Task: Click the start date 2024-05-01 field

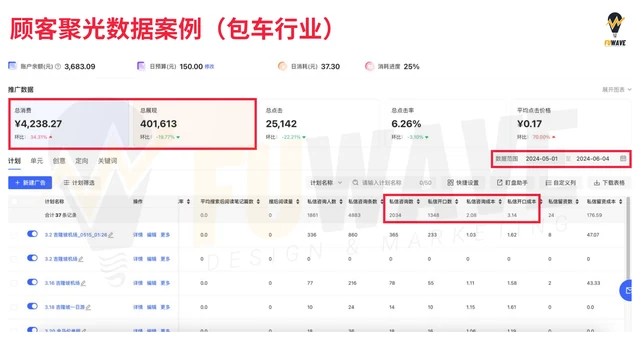Action: click(542, 158)
